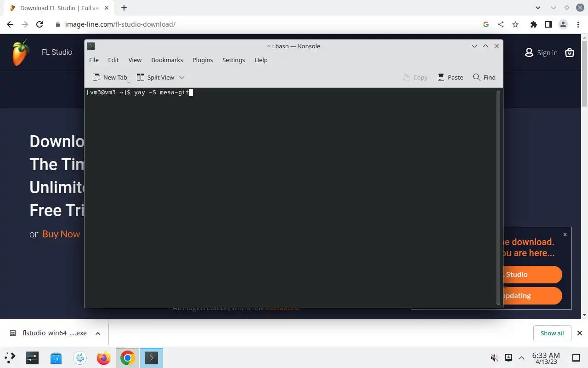Click Sign in on the website
The image size is (588, 368).
(x=541, y=53)
